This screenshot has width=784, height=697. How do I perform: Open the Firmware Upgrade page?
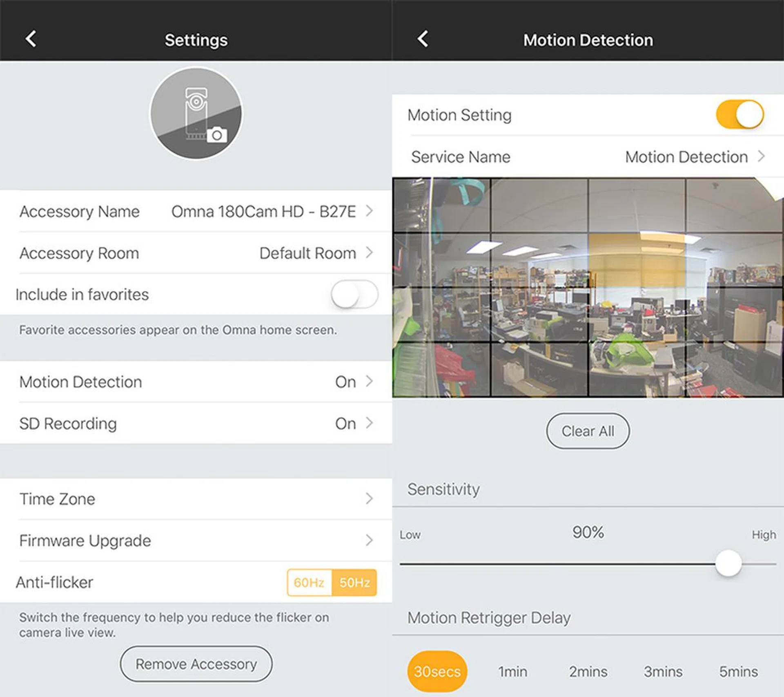[x=196, y=540]
